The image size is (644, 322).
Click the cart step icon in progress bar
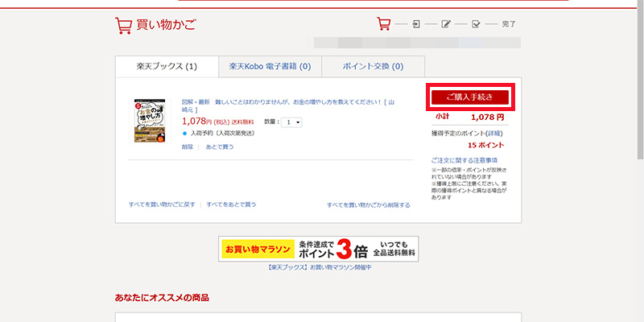(384, 23)
